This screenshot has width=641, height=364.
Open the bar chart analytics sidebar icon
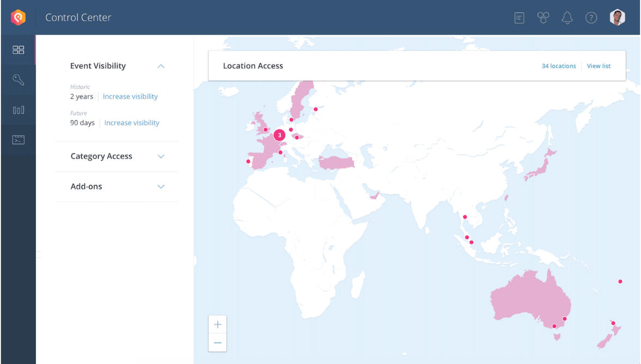[x=18, y=110]
